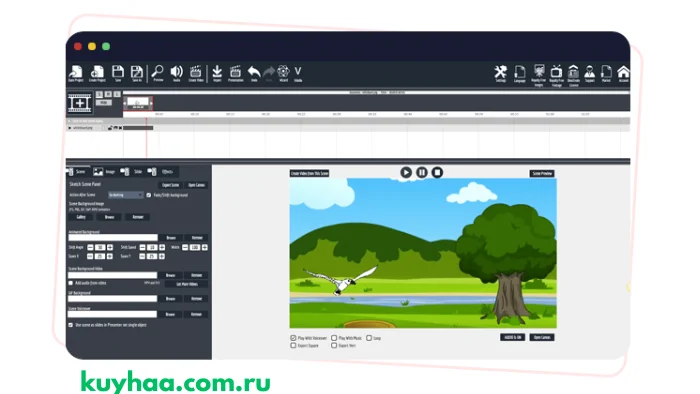Click the Create Video clapperboard icon
700x394 pixels.
pos(196,74)
